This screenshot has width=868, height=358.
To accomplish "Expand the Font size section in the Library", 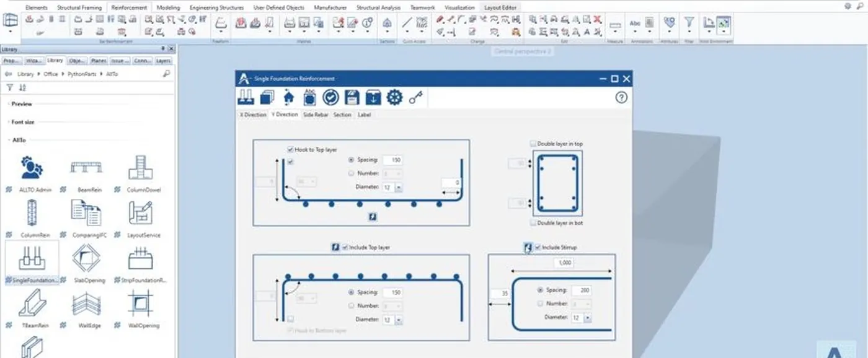I will 23,122.
